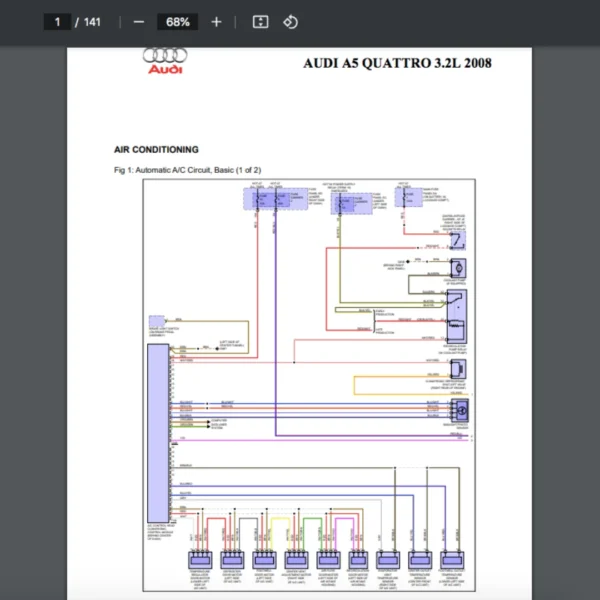This screenshot has width=600, height=600.
Task: Click the total page count 141
Action: (92, 22)
